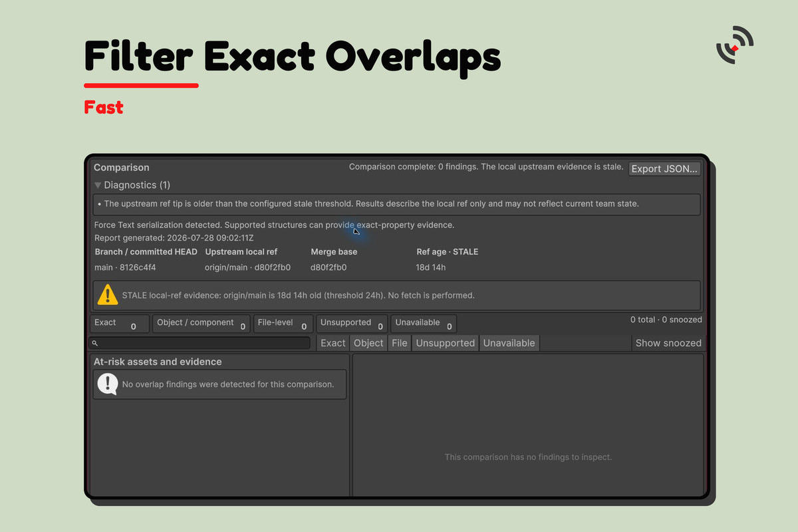Toggle the Unsupported filter button

pos(446,343)
